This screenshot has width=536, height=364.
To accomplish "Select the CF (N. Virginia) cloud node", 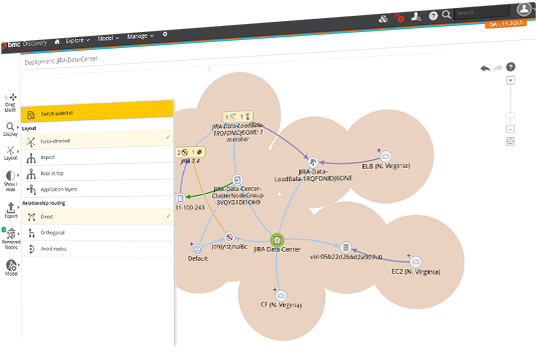I will [281, 295].
